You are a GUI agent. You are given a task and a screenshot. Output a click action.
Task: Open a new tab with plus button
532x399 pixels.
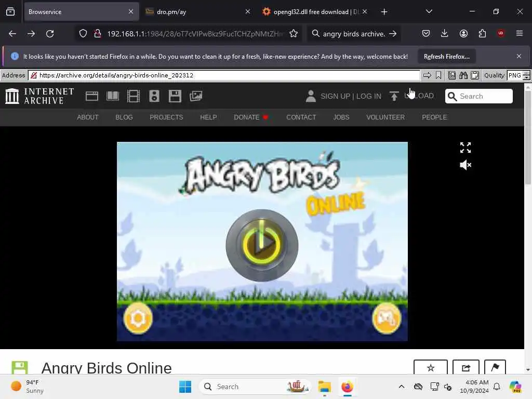point(384,12)
